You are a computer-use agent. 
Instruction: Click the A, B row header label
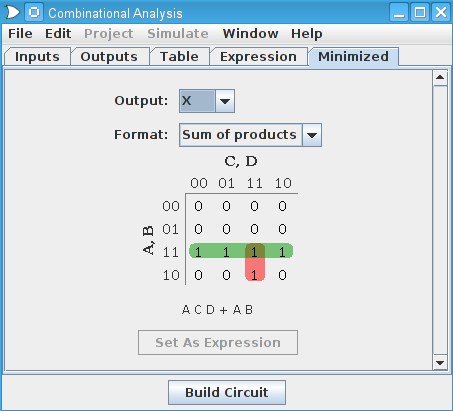click(x=149, y=240)
